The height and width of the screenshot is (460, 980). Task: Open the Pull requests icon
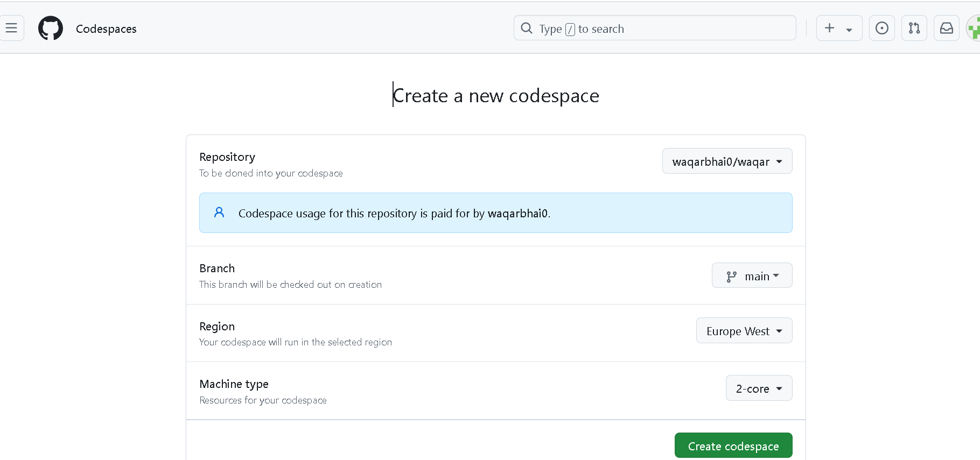[914, 28]
